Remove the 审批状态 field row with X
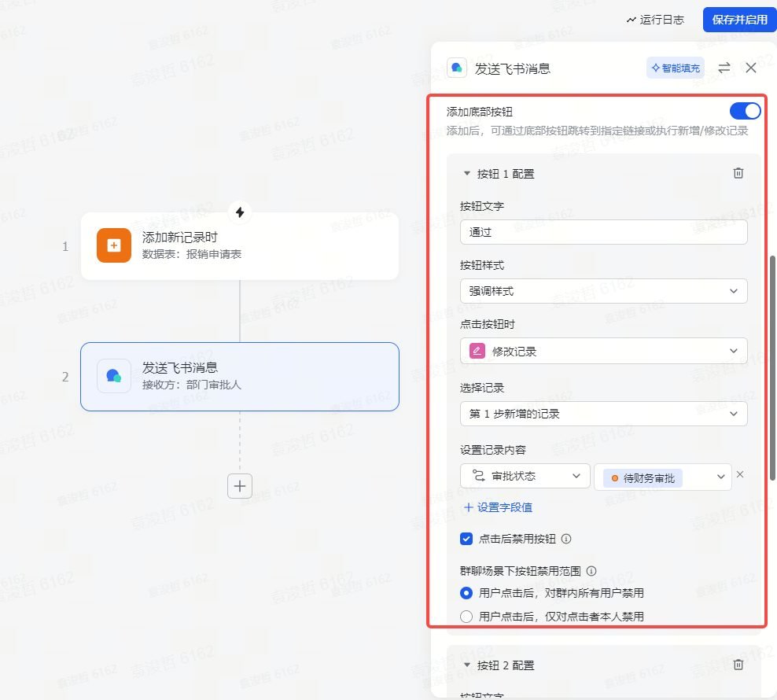The width and height of the screenshot is (777, 700). point(740,474)
